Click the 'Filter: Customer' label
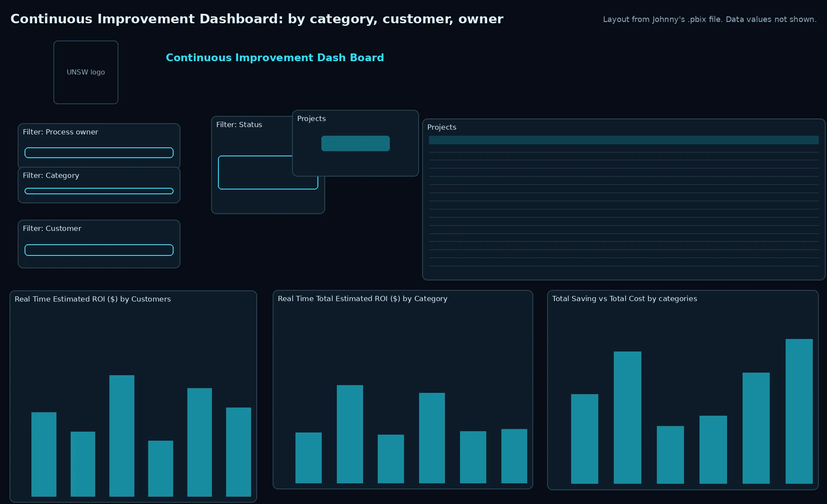The image size is (827, 504). pyautogui.click(x=52, y=228)
